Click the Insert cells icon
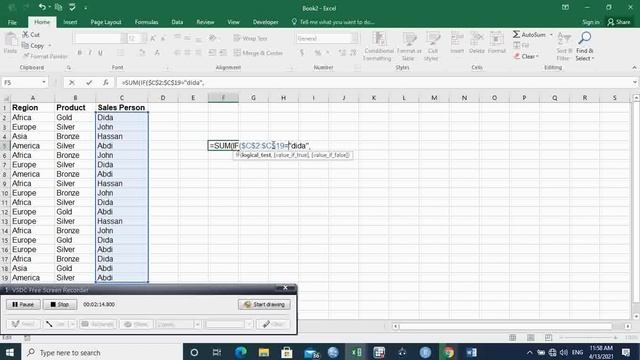 tap(457, 40)
